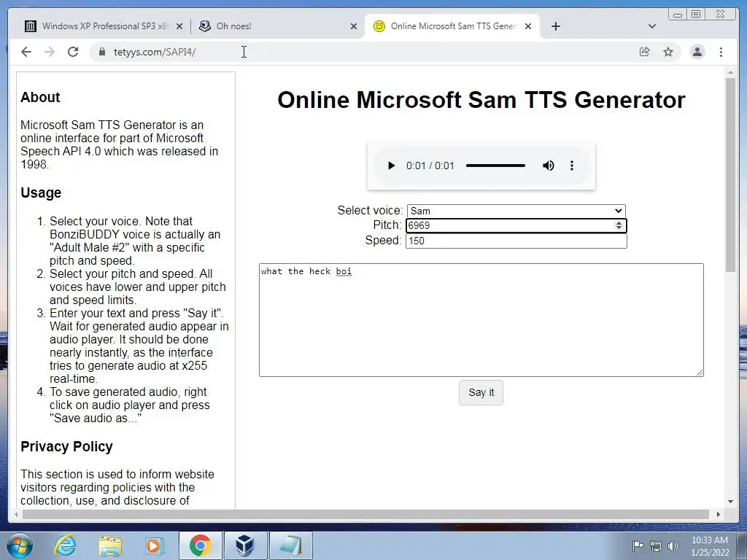Click the "About" heading in sidebar
This screenshot has width=747, height=560.
(40, 97)
